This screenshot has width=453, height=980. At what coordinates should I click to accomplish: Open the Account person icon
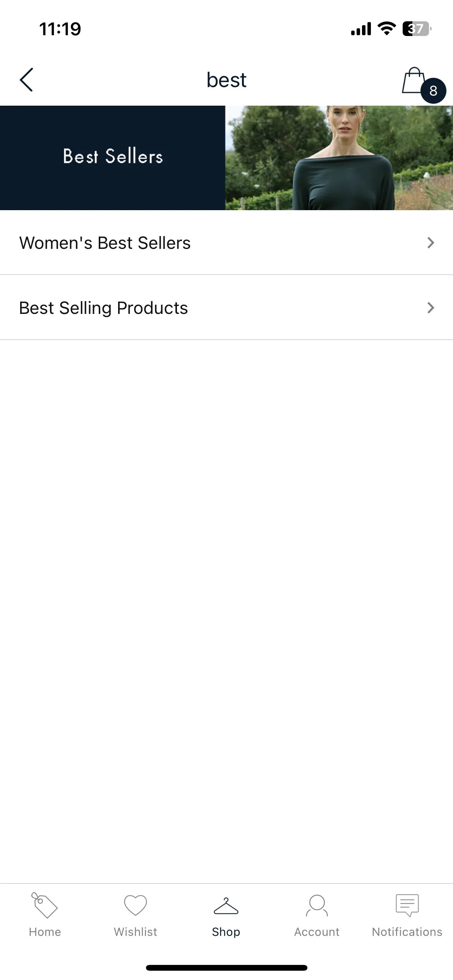pyautogui.click(x=317, y=906)
